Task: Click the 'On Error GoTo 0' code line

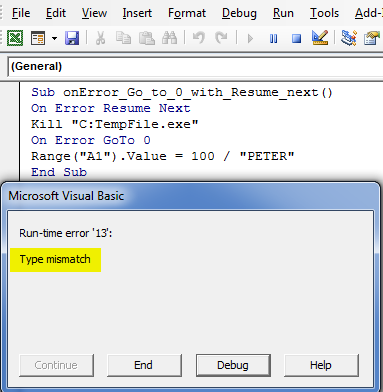Action: tap(91, 140)
